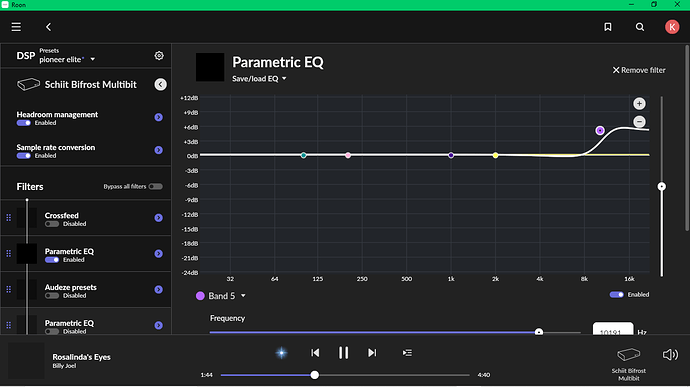Screen dimensions: 690x387
Task: Select the Crossfeed filter entry
Action: click(x=86, y=218)
